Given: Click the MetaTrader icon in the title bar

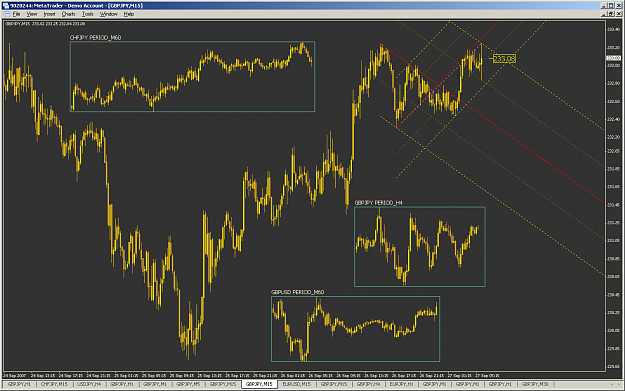Looking at the screenshot, I should click(6, 6).
